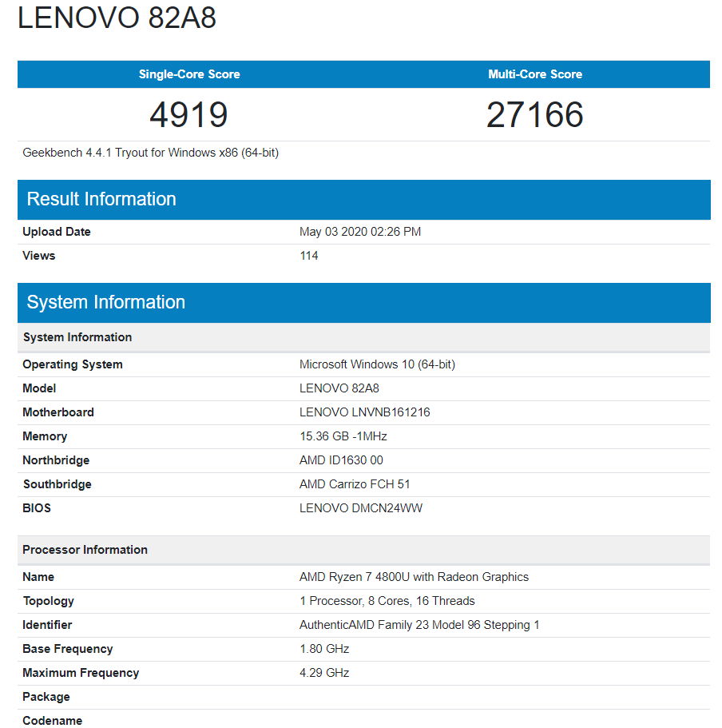This screenshot has height=728, width=722.
Task: Click the Base Frequency label
Action: 68,649
